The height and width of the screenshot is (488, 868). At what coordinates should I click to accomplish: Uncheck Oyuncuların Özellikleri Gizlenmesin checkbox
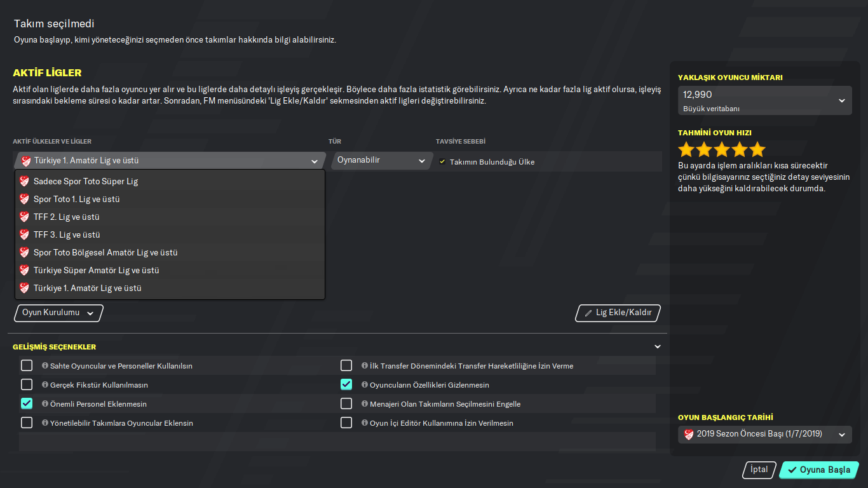[x=346, y=384]
